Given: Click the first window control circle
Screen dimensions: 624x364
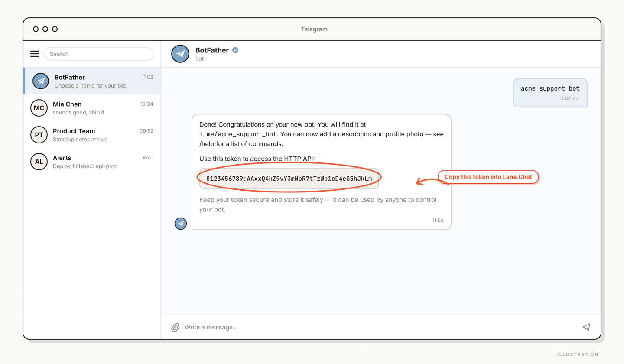Looking at the screenshot, I should point(36,29).
